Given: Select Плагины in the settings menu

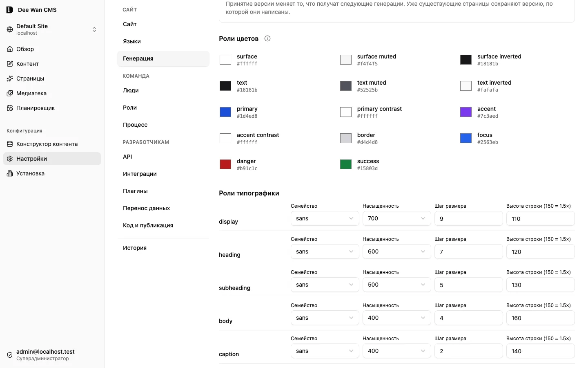Looking at the screenshot, I should [x=163, y=191].
